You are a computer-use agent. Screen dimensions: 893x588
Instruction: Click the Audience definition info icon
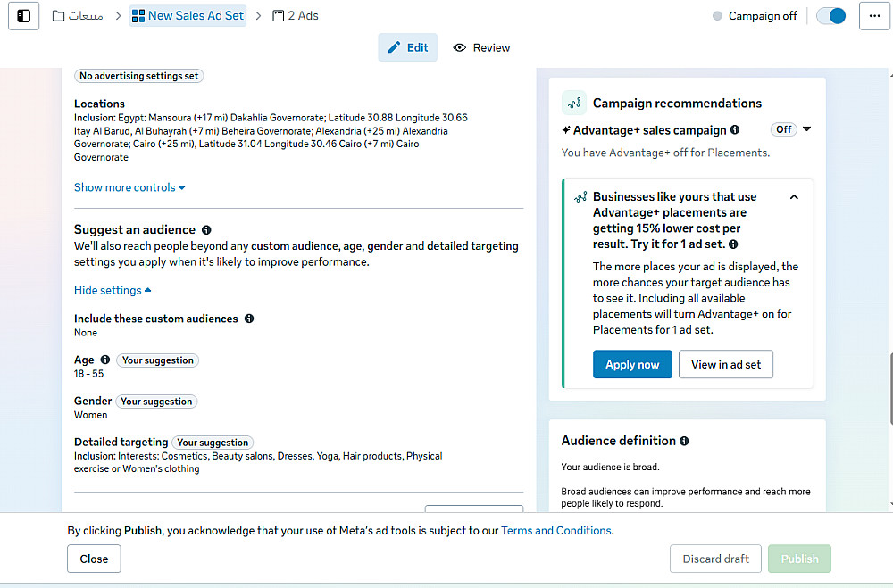tap(684, 441)
